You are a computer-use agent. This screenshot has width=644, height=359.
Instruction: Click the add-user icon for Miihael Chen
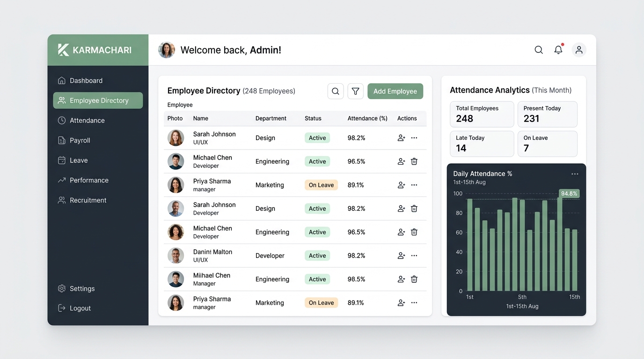coord(401,279)
